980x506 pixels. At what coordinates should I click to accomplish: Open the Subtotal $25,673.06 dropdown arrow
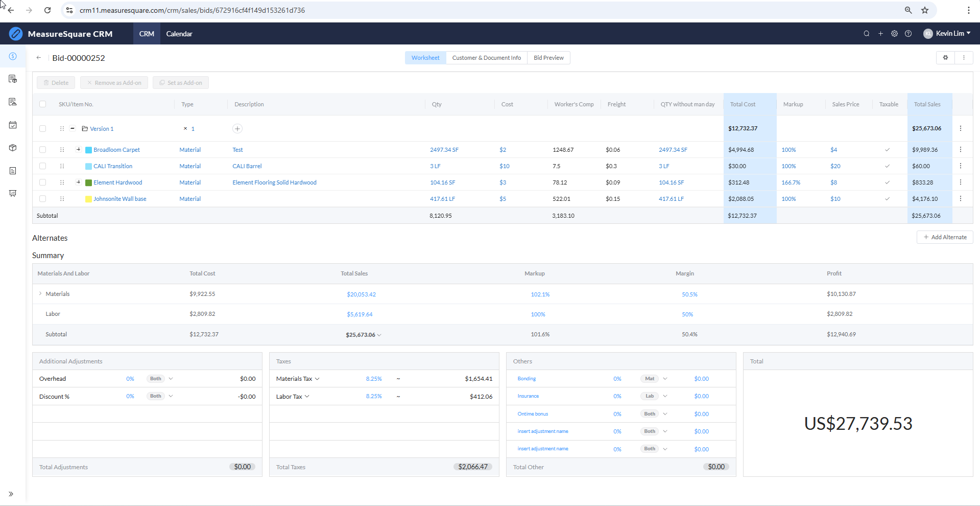pos(379,335)
